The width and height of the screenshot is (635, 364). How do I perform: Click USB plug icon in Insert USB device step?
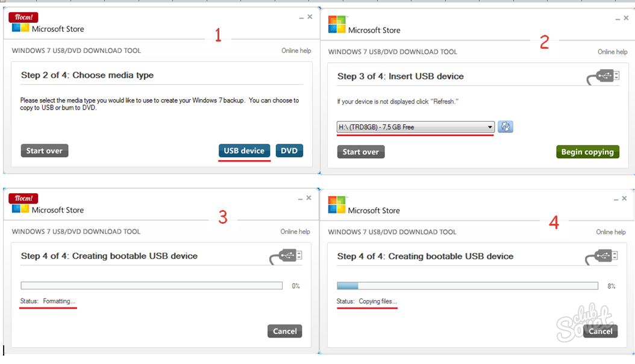[x=602, y=77]
